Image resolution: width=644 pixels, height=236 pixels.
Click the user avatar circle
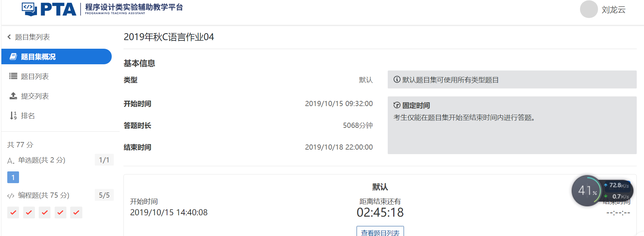[589, 9]
